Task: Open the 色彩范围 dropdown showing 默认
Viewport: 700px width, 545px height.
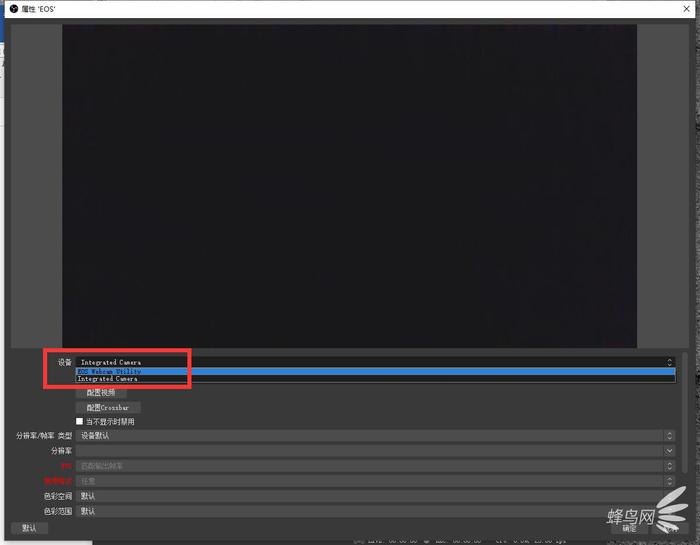Action: 375,511
